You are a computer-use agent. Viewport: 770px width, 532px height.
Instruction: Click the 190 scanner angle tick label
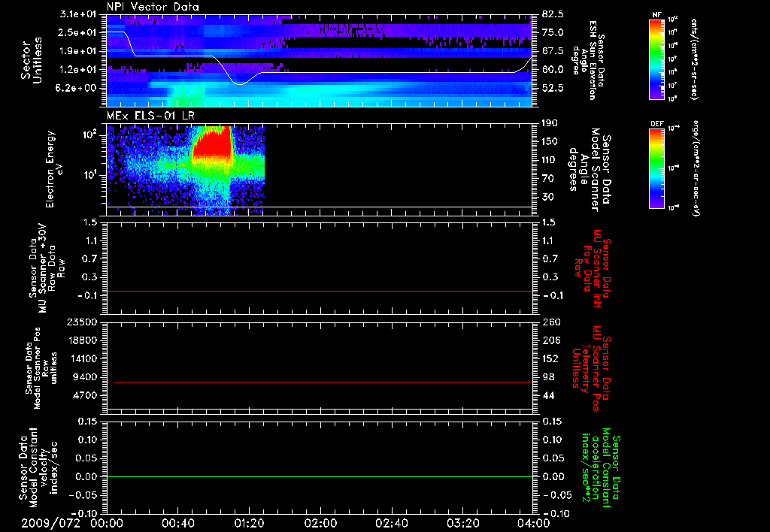(550, 123)
